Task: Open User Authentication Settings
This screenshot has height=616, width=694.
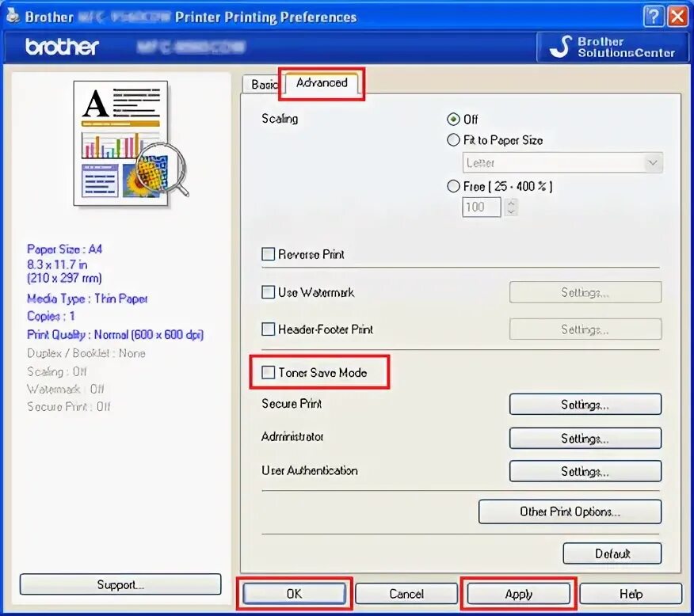Action: (x=585, y=471)
